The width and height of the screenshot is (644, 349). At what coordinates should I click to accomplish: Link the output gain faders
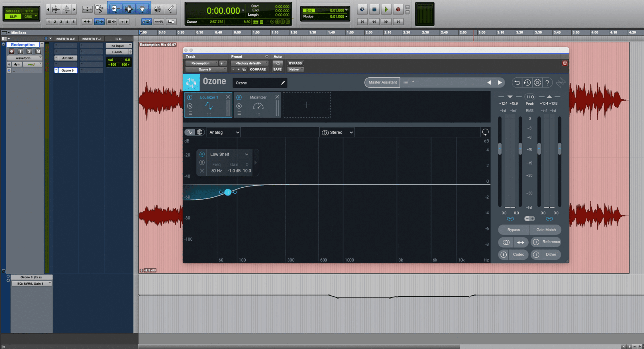point(549,219)
